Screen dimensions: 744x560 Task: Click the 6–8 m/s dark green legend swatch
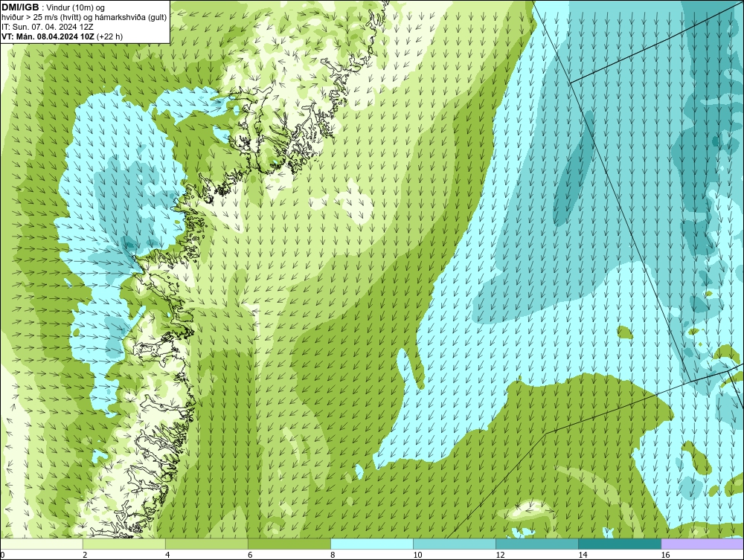point(289,544)
